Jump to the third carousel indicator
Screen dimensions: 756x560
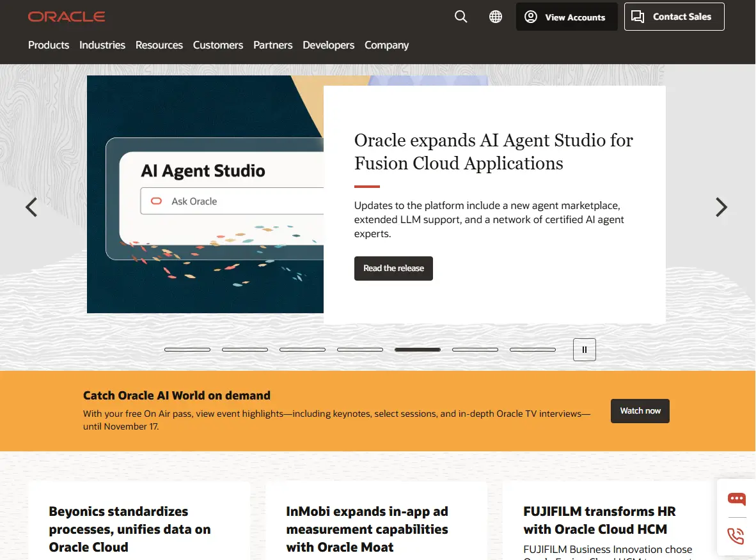[x=303, y=350]
